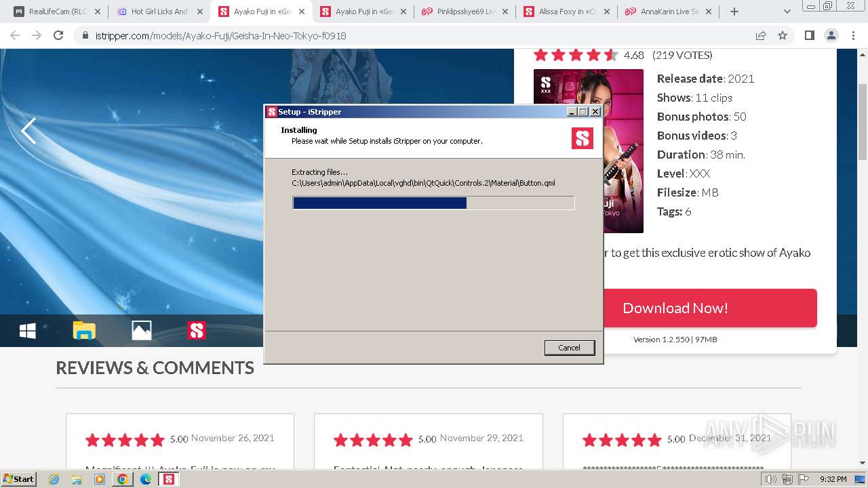Click the Release date: 2021 line
The width and height of the screenshot is (868, 488).
tap(705, 79)
